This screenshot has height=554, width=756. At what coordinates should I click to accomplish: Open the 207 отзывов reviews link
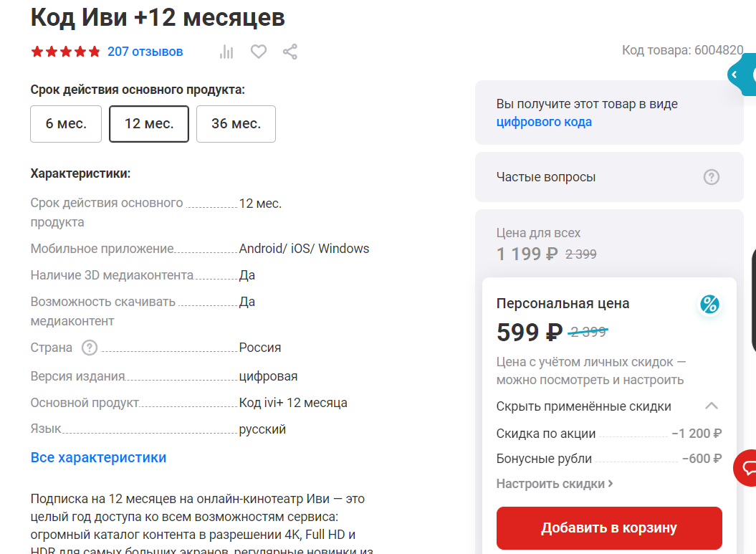[x=145, y=52]
